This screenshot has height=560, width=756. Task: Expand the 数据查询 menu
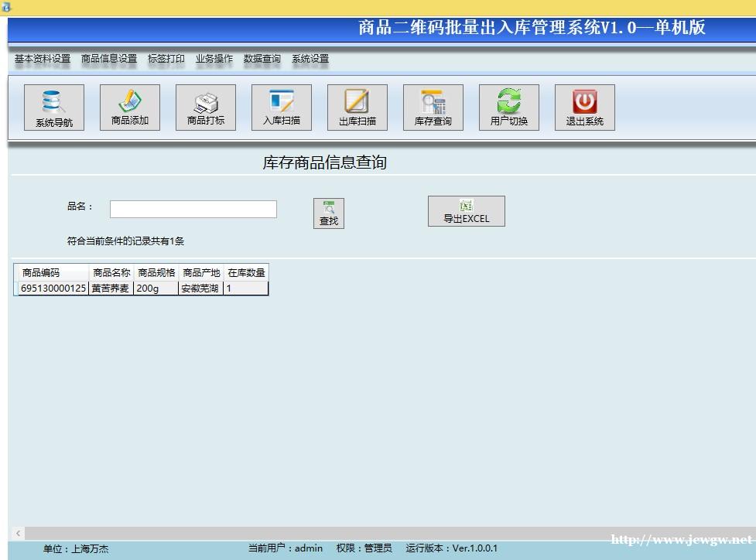pos(262,59)
